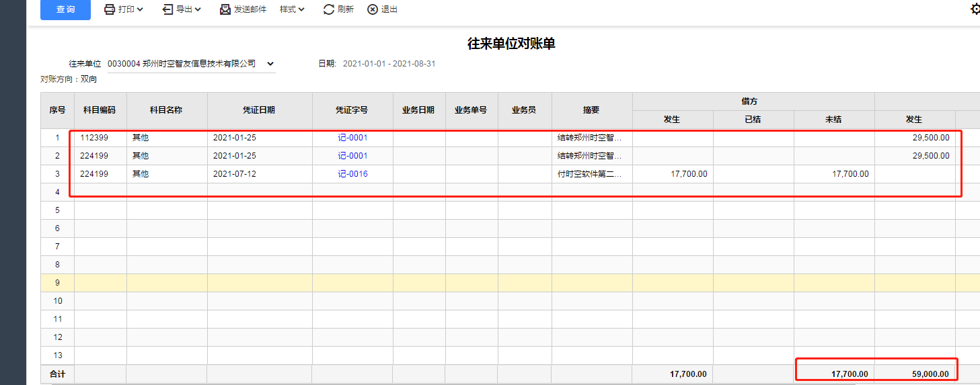Open the 往来单位 company dropdown
This screenshot has height=385, width=980.
pos(192,64)
